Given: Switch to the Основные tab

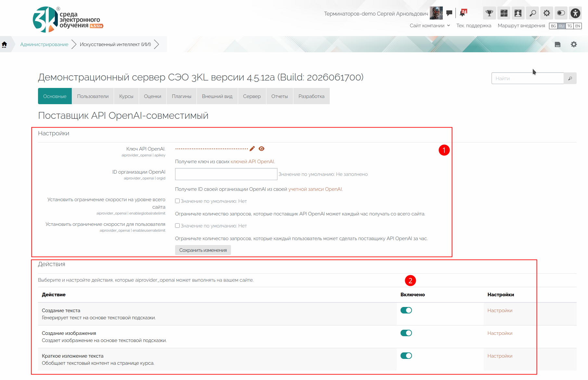Looking at the screenshot, I should (x=55, y=96).
